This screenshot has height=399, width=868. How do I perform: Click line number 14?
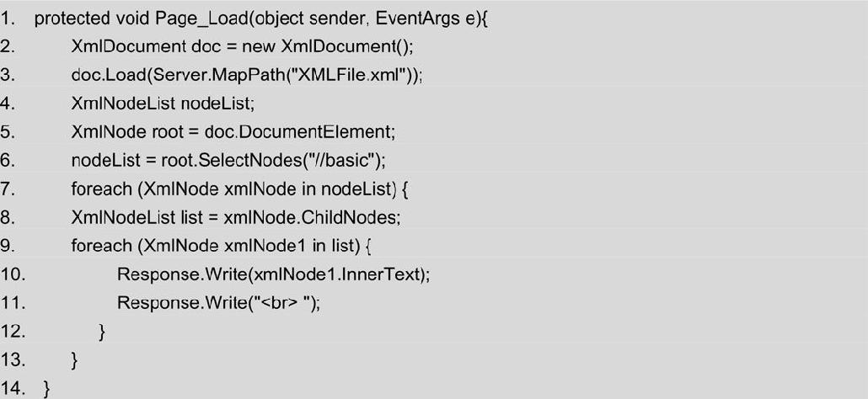(x=12, y=389)
